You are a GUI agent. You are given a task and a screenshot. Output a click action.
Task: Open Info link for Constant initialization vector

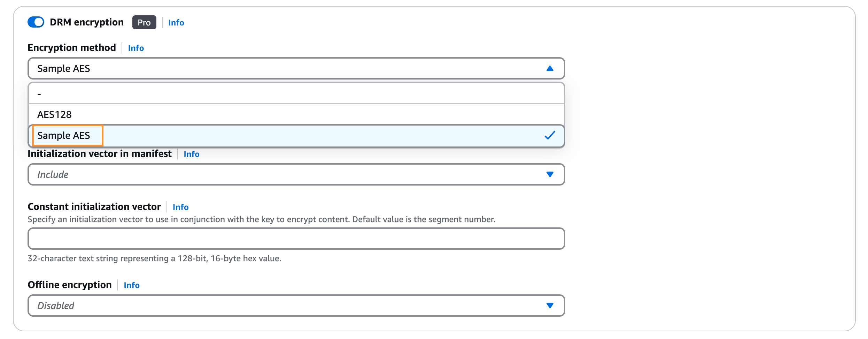coord(180,207)
